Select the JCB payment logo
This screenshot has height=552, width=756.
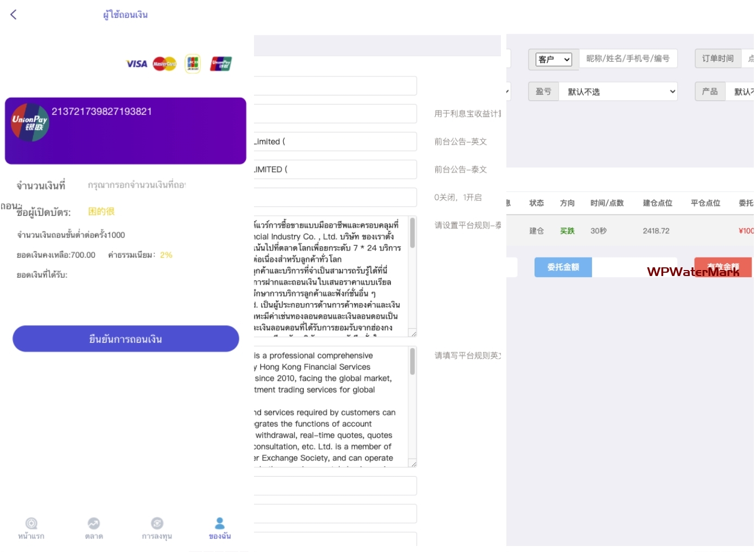tap(193, 64)
